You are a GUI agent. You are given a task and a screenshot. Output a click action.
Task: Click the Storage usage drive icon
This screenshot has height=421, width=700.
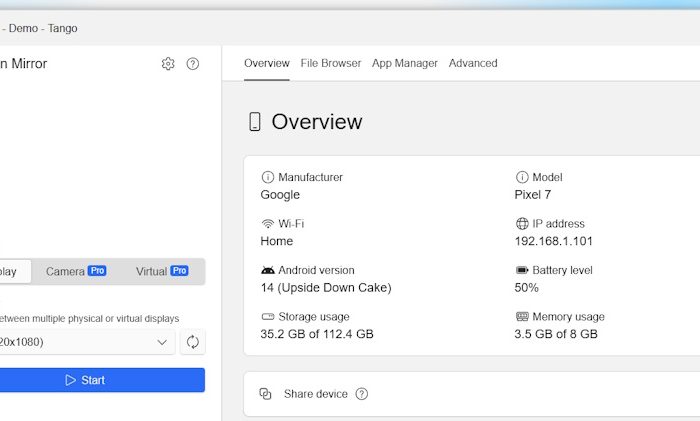point(267,317)
